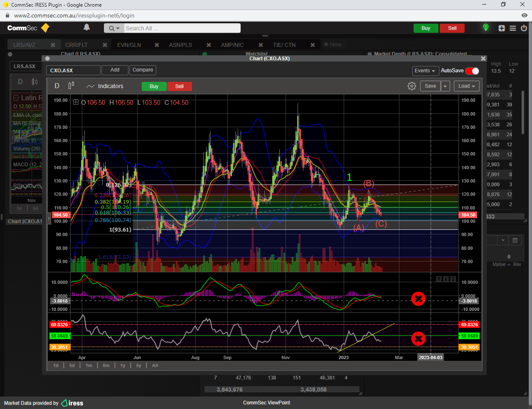Switch to the TIE/ CTN tab
Viewport: 532px width, 409px height.
coord(284,45)
